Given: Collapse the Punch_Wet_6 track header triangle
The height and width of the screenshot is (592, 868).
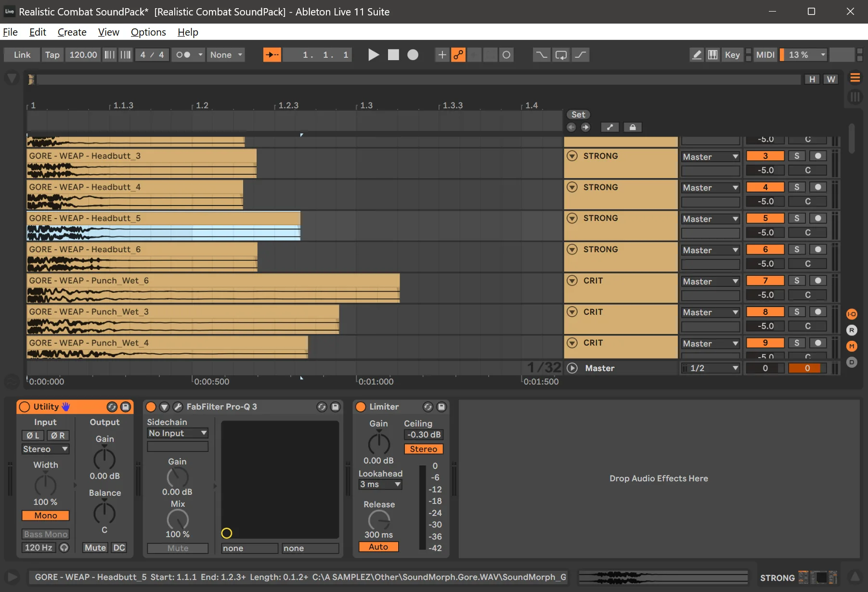Looking at the screenshot, I should tap(572, 280).
